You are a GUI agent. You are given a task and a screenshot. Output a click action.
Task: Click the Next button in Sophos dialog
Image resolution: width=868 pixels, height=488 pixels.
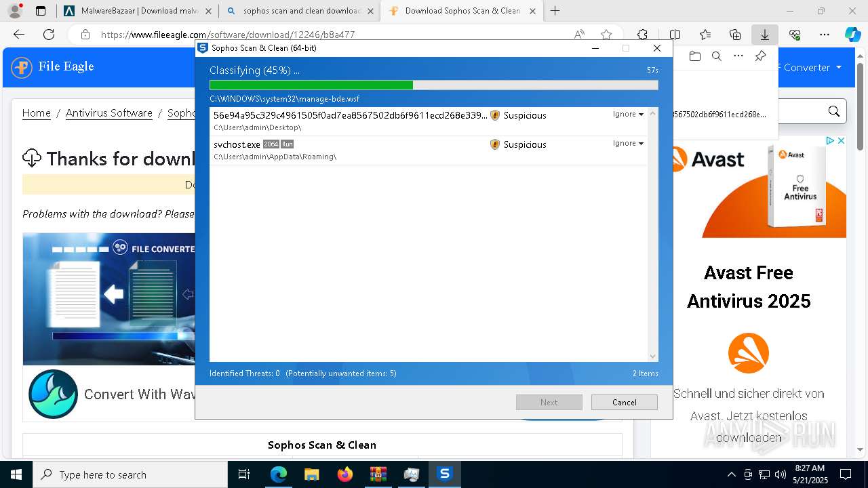(x=549, y=402)
